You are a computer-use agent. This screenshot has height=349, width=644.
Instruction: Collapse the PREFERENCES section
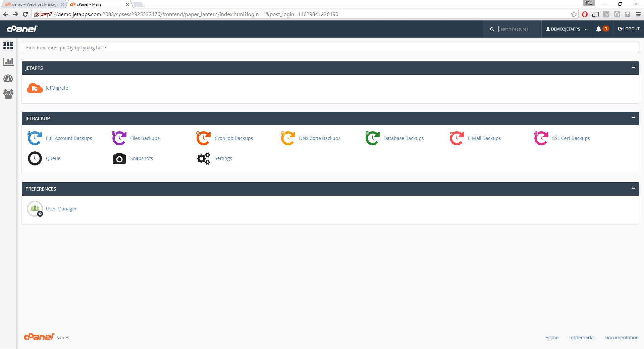633,188
